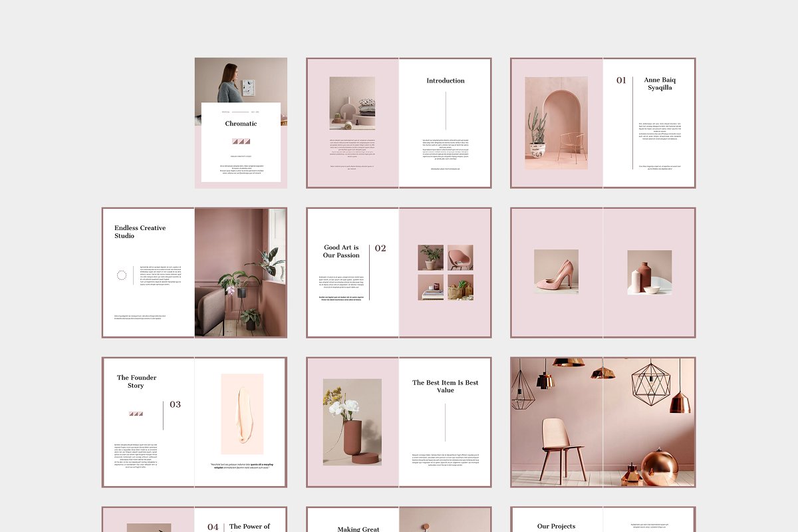Select the woven basket image in the photo grid
This screenshot has height=532, width=798.
coord(460,287)
